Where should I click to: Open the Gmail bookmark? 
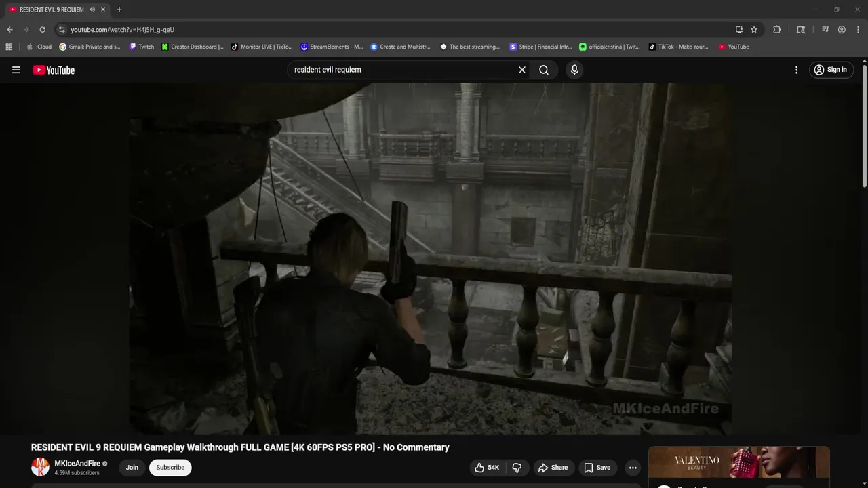click(x=90, y=47)
